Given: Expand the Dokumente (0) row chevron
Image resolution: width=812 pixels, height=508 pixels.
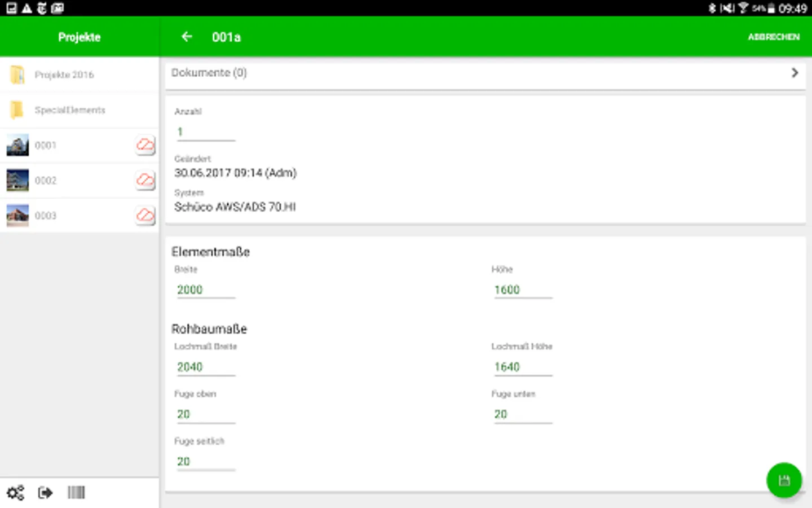Looking at the screenshot, I should 795,73.
